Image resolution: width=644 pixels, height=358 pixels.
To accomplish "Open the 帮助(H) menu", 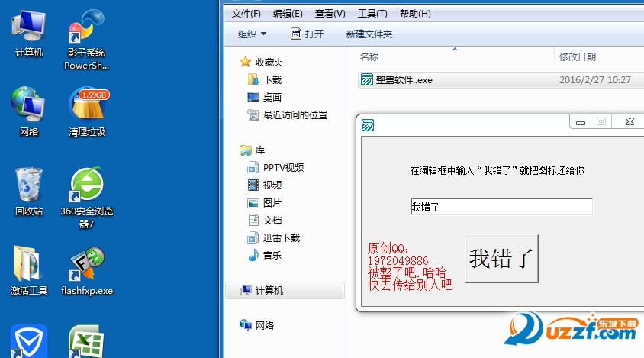I will coord(415,14).
